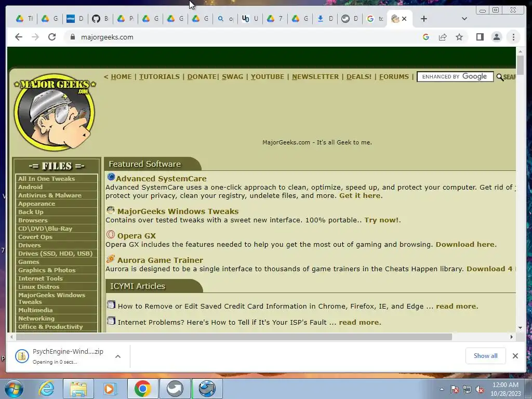
Task: Click the network tray icon
Action: click(x=467, y=389)
